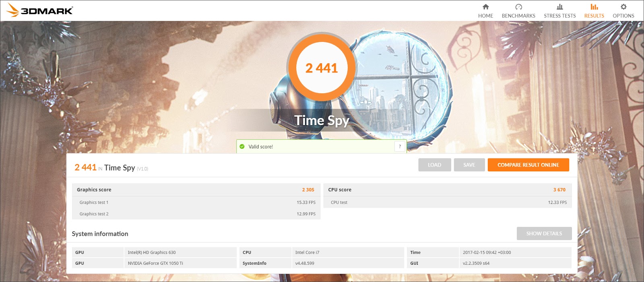The height and width of the screenshot is (282, 644).
Task: Click CPU score value 3 670
Action: [x=559, y=190]
